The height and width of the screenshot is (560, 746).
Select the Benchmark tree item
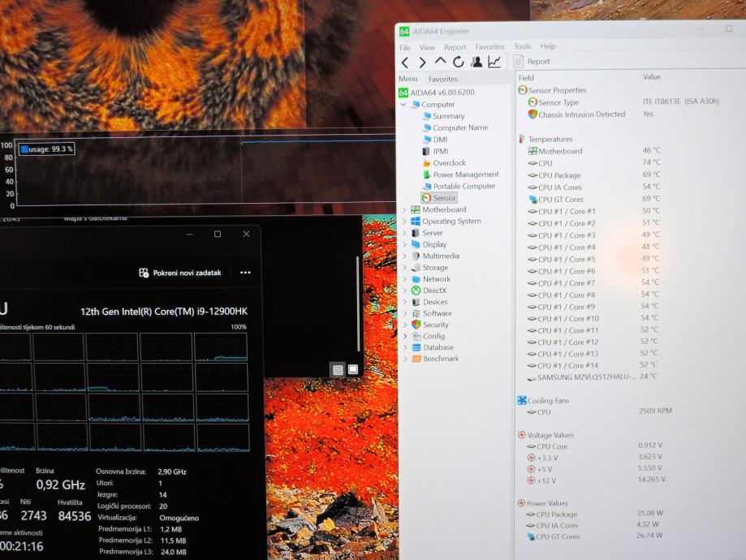click(x=440, y=359)
